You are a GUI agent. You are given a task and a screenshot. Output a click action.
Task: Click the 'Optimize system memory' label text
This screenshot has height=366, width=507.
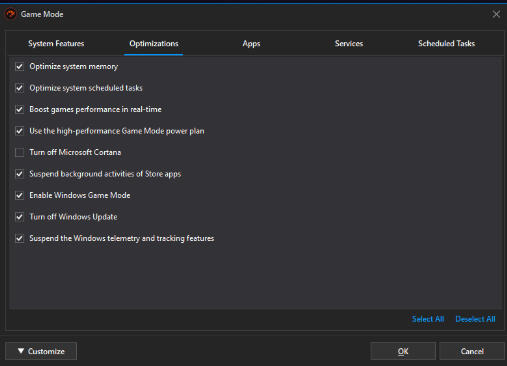point(74,67)
